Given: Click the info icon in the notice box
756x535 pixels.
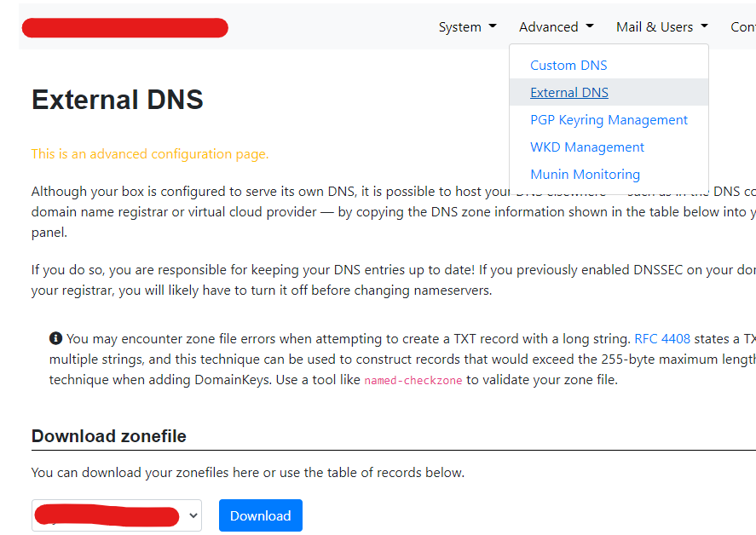Looking at the screenshot, I should pyautogui.click(x=55, y=337).
